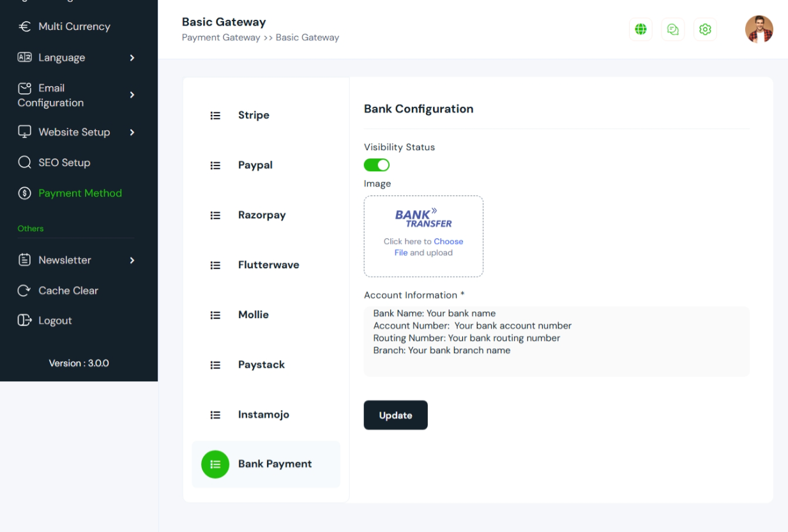This screenshot has height=532, width=788.
Task: Click the Bank Transfer image thumbnail
Action: pos(423,218)
